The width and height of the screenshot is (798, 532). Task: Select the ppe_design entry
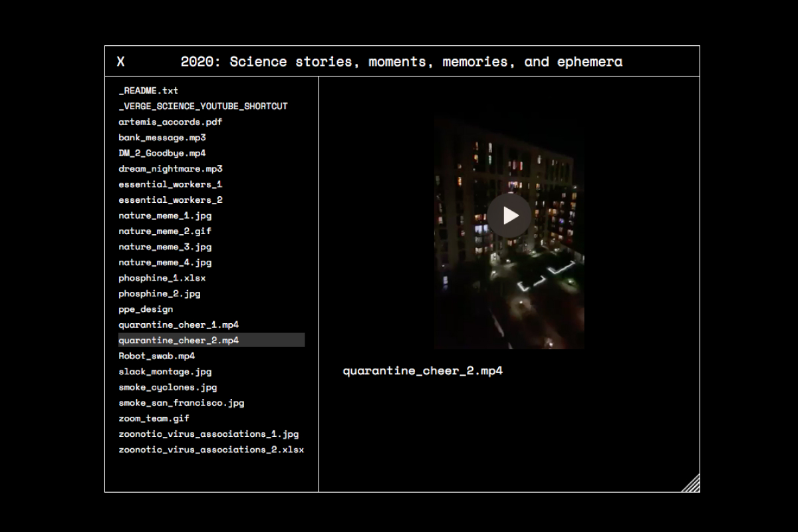(146, 309)
